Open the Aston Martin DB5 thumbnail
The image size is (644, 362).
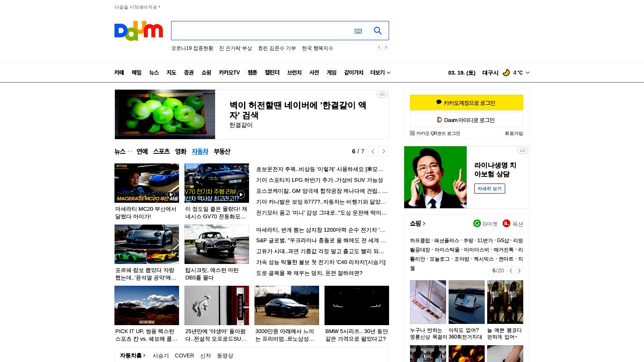coord(217,244)
